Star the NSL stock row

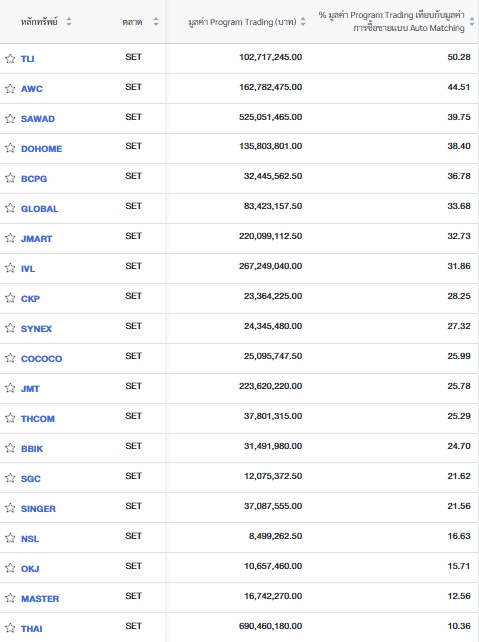pyautogui.click(x=10, y=538)
